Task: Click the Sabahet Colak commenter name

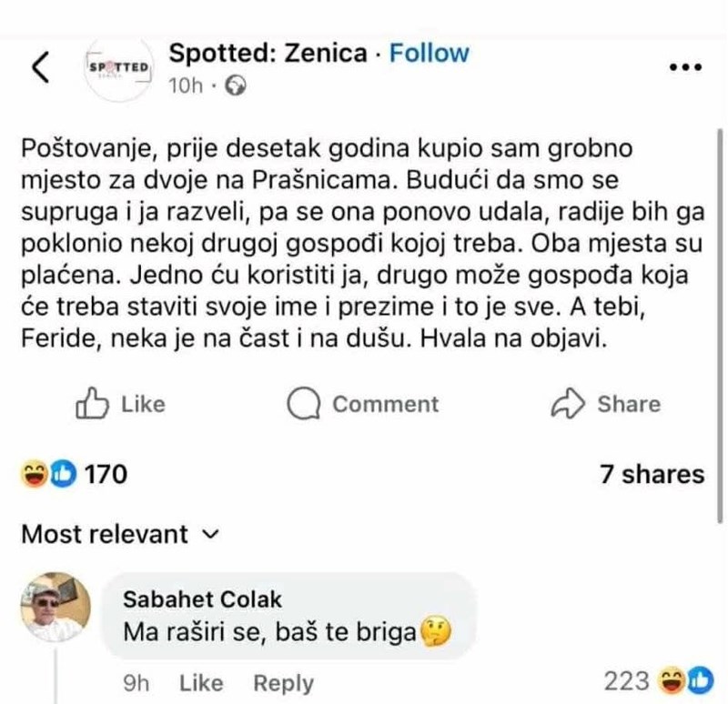Action: [x=202, y=599]
